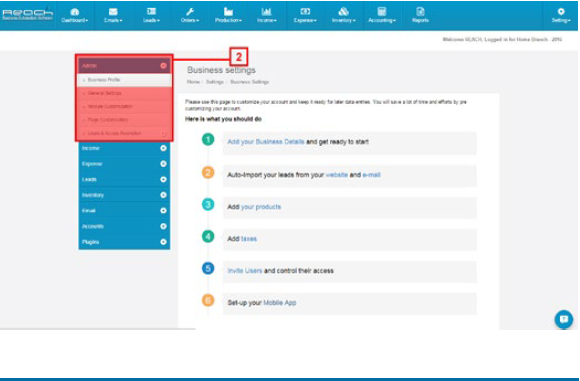The height and width of the screenshot is (381, 580).
Task: Click 'Here is what you should do' text
Action: (x=223, y=119)
